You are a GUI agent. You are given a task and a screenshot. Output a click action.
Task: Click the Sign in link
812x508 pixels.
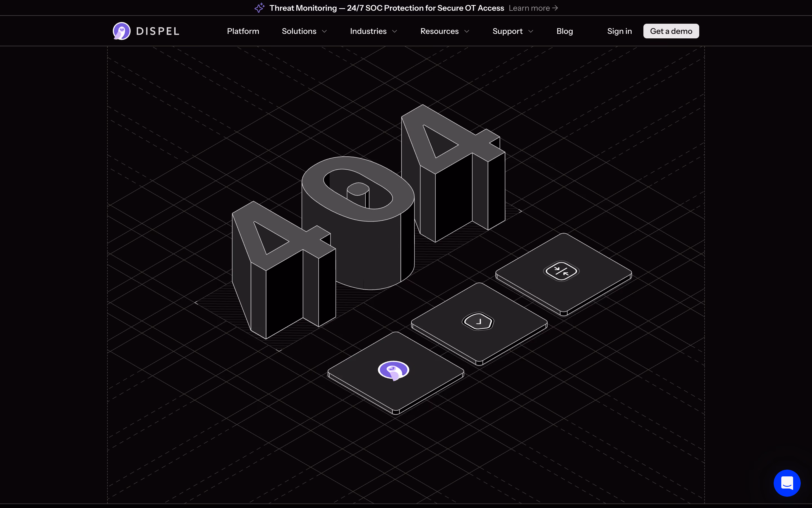coord(619,31)
